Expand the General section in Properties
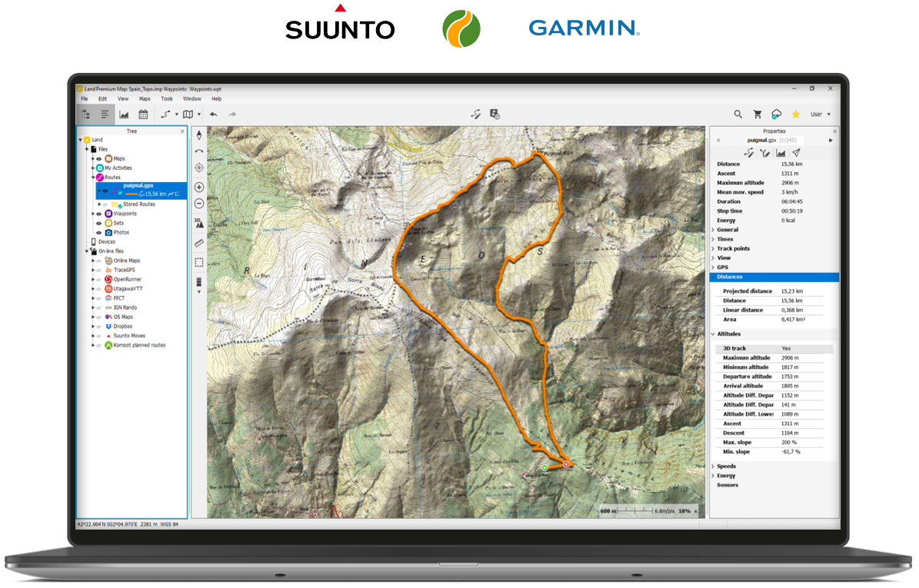The image size is (919, 588). (713, 230)
